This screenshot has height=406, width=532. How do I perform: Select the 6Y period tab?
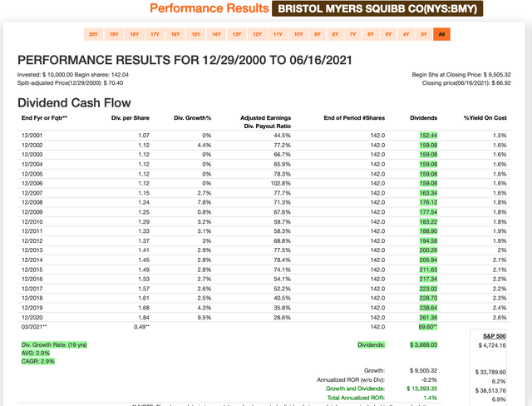pyautogui.click(x=371, y=34)
